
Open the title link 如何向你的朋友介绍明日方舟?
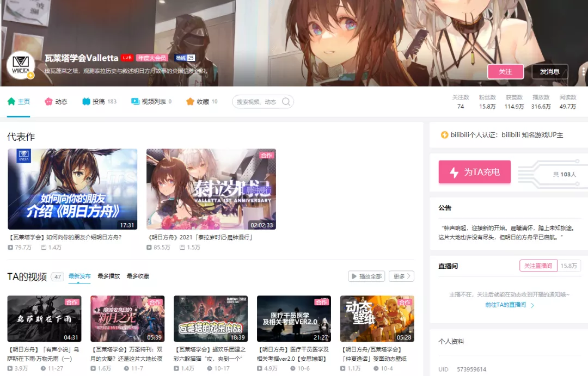point(65,237)
